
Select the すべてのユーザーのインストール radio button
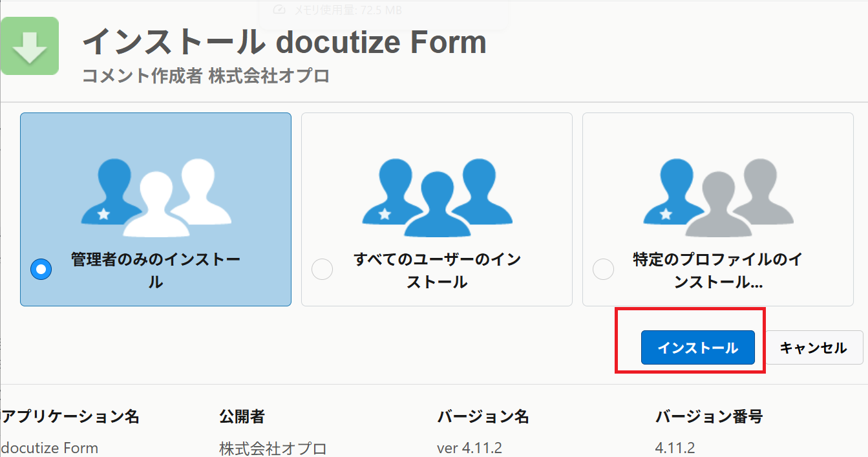pos(322,269)
